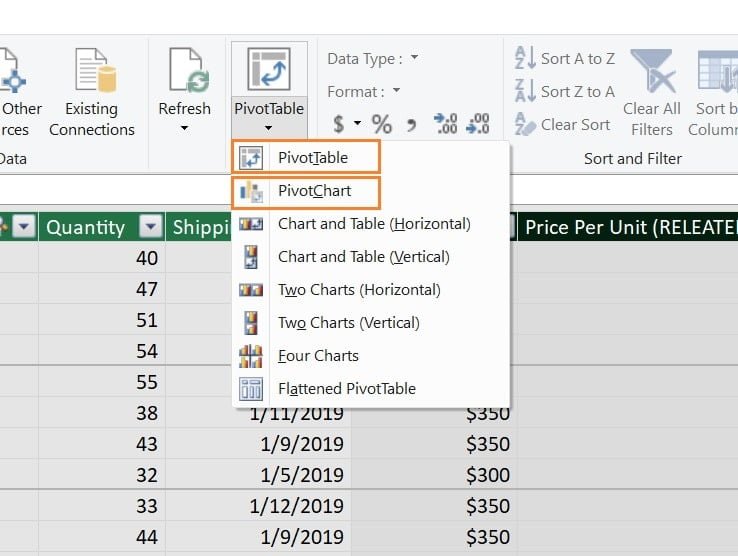Expand the Data Type dropdown
The width and height of the screenshot is (738, 556).
(414, 59)
